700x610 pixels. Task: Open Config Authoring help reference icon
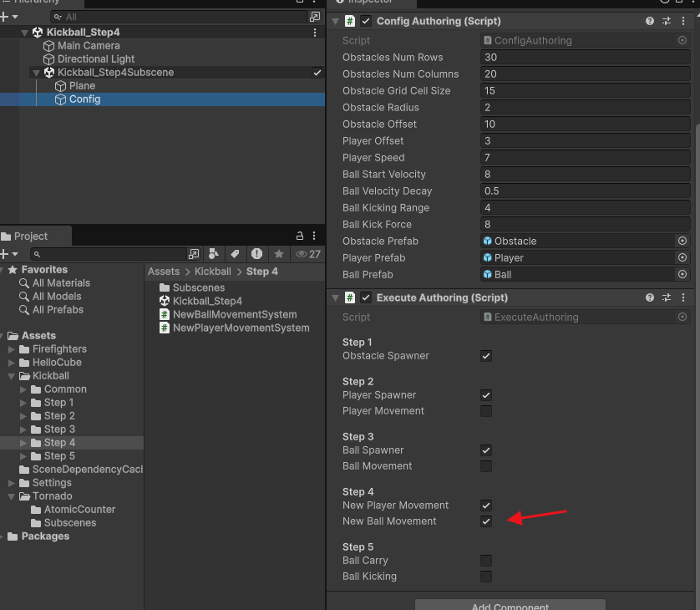(x=650, y=21)
